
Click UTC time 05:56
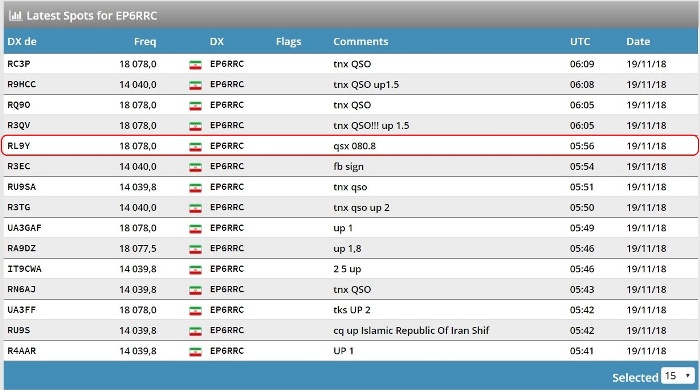tap(582, 146)
